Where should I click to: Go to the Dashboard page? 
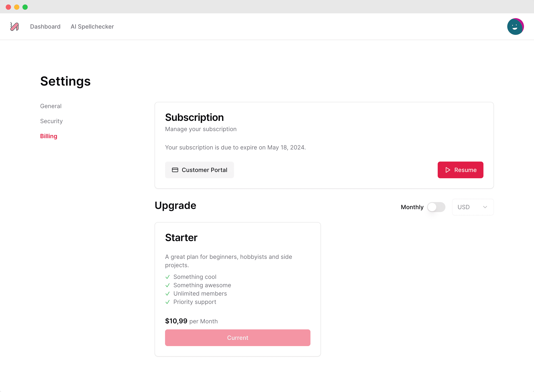pyautogui.click(x=45, y=27)
